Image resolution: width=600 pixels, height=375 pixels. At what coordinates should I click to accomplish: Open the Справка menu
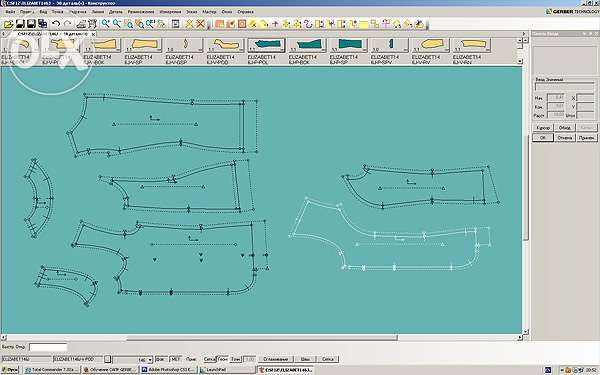[x=245, y=12]
